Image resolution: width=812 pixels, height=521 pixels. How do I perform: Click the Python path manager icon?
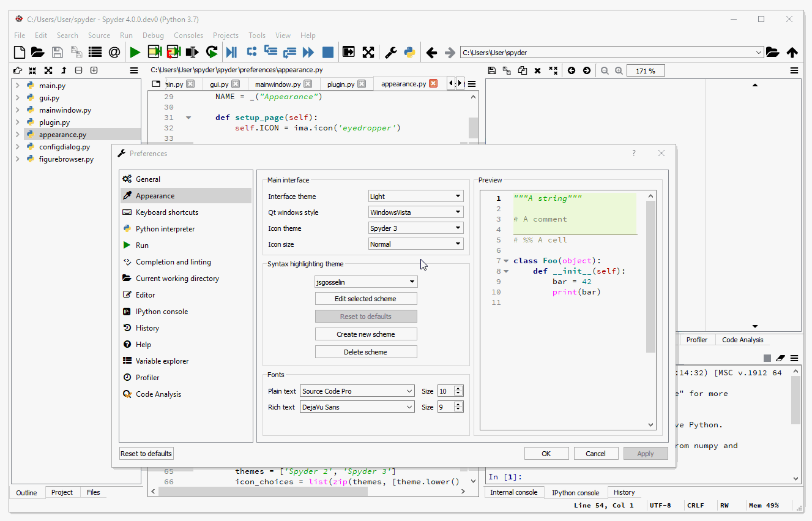[409, 53]
